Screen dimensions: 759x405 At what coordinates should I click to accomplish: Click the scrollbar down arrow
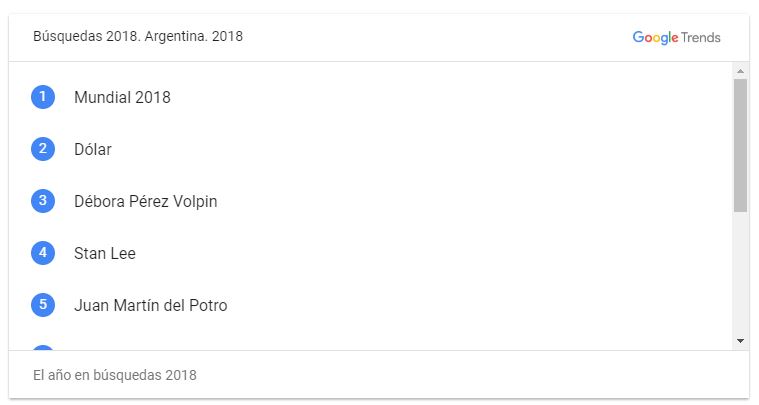point(740,341)
